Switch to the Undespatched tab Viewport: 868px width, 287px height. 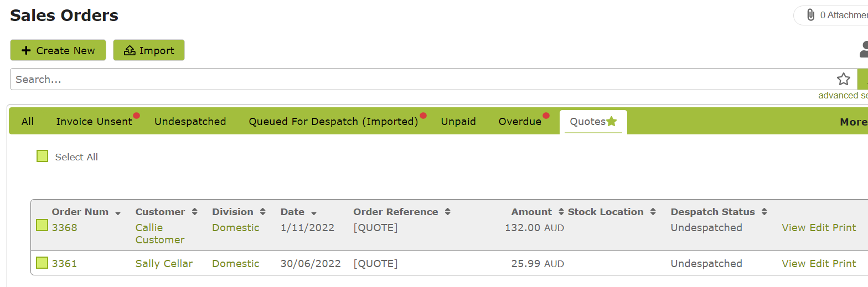[190, 122]
